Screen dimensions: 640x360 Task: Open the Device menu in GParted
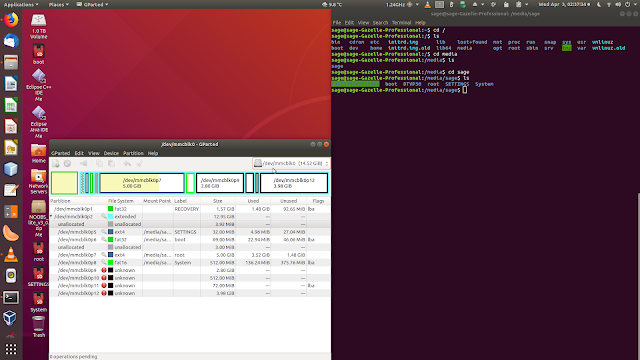point(111,153)
